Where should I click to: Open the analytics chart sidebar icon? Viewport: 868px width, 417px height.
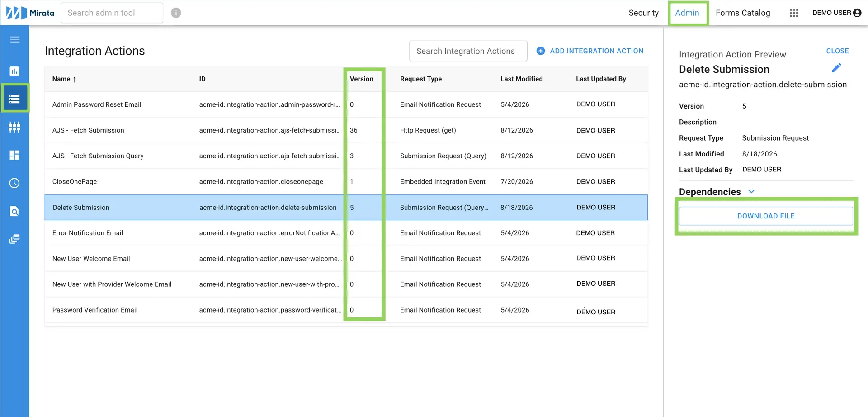point(14,71)
